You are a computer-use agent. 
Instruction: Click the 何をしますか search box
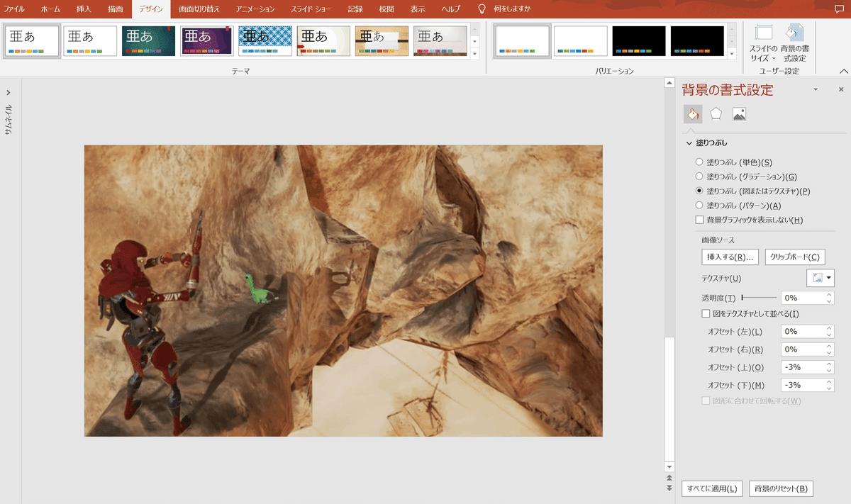click(512, 9)
